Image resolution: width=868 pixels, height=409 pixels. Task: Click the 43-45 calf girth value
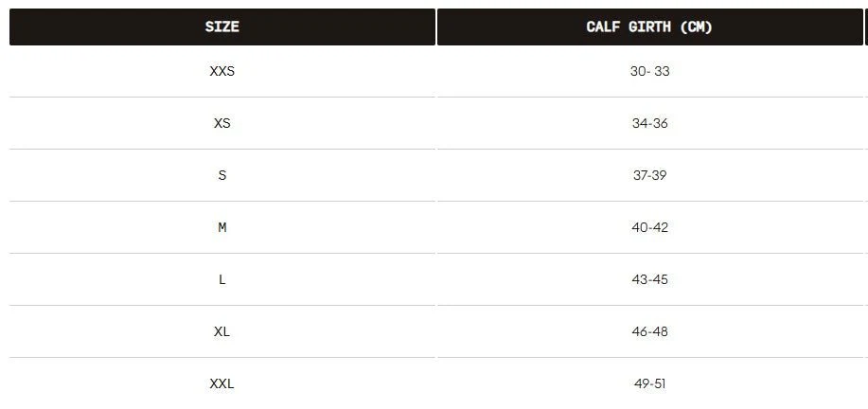(x=649, y=279)
